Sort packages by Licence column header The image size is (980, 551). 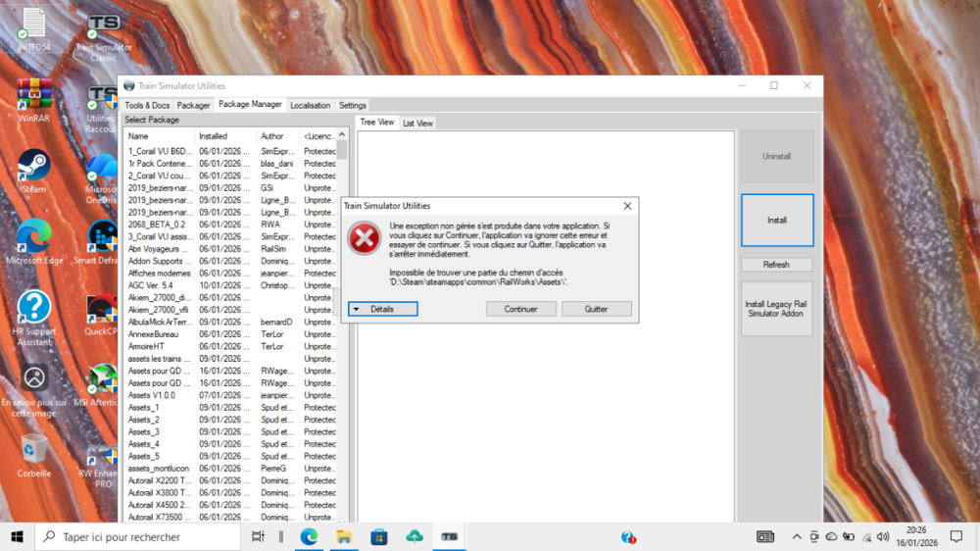(x=318, y=136)
